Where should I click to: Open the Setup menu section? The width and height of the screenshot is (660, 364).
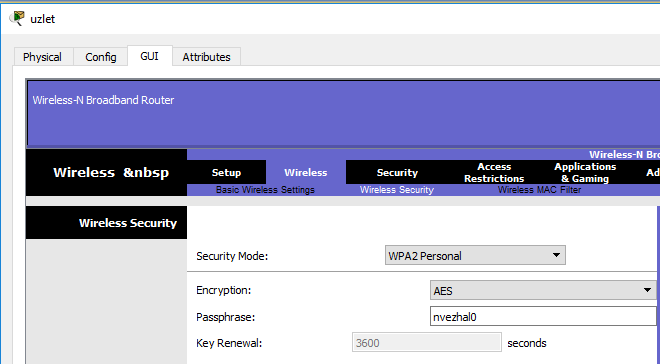click(x=226, y=173)
